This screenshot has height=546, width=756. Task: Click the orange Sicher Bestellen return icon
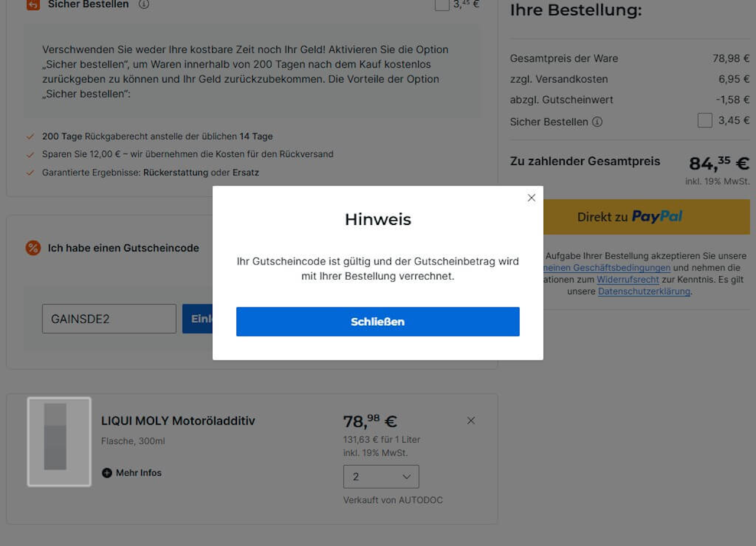click(33, 4)
